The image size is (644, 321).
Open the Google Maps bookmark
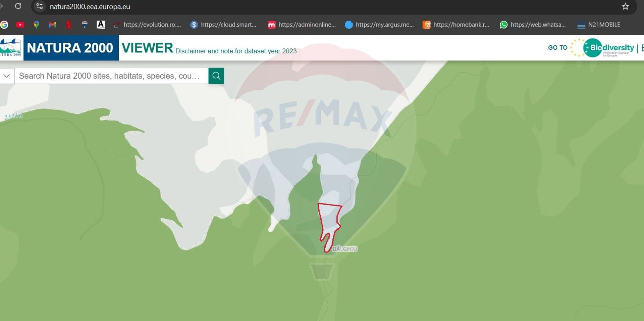36,25
